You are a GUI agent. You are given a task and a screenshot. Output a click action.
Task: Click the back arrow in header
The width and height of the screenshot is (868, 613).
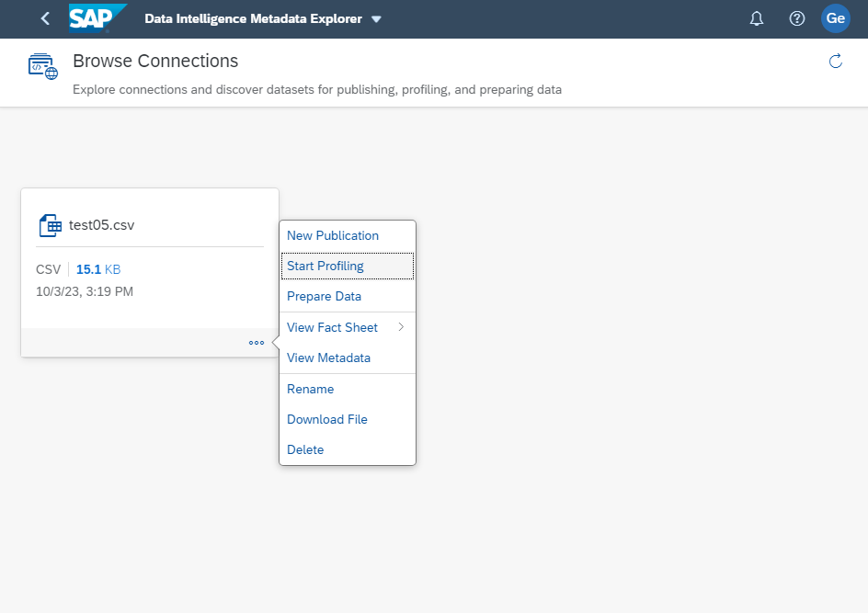[x=45, y=19]
